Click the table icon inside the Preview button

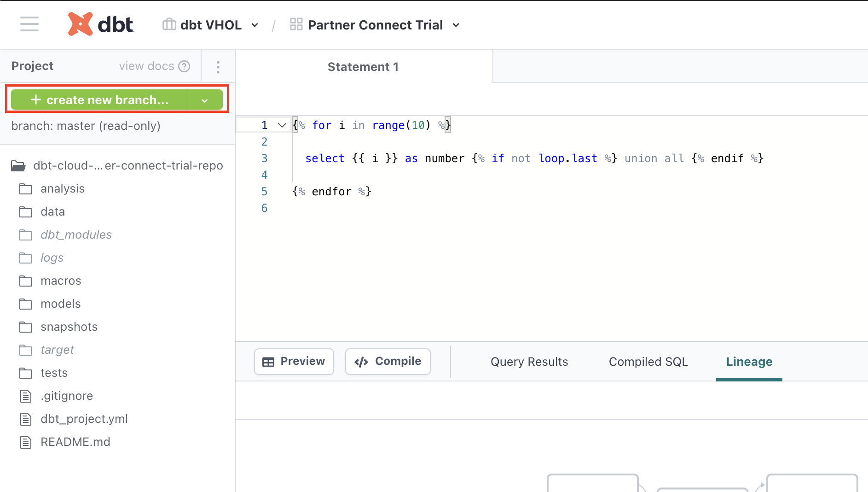coord(269,361)
